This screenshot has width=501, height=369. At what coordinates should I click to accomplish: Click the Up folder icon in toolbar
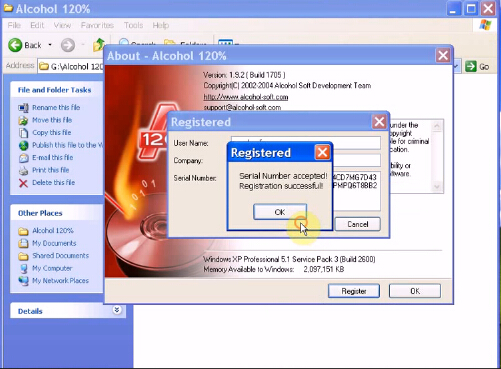(x=99, y=45)
